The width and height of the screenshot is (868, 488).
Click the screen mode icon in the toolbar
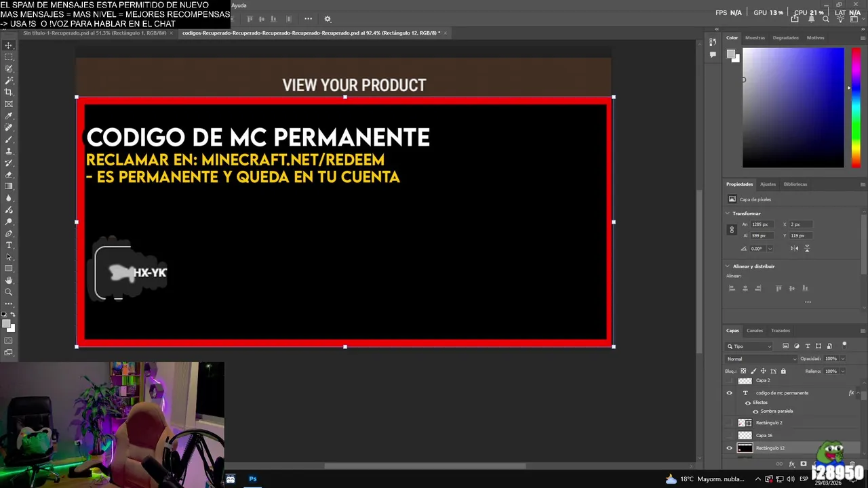(9, 352)
